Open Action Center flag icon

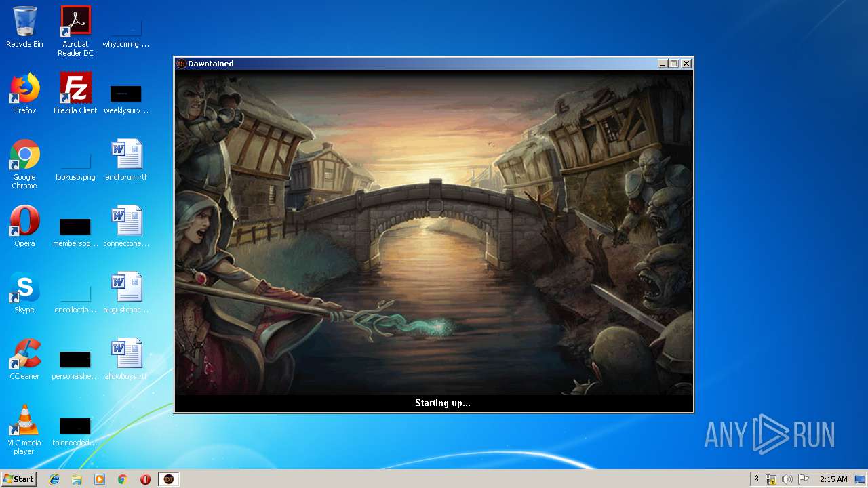[804, 479]
